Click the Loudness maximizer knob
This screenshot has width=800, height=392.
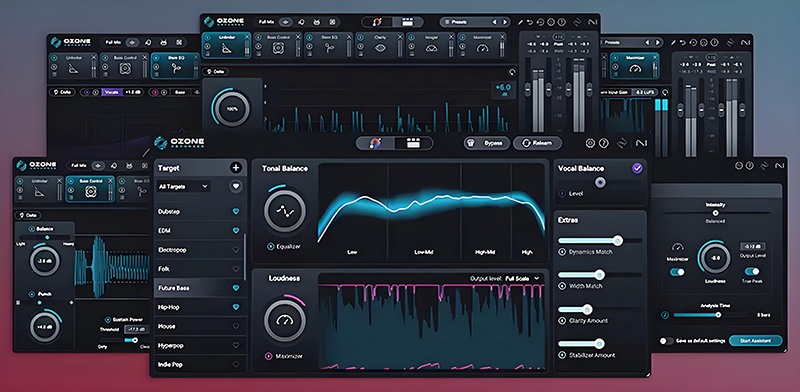click(285, 320)
